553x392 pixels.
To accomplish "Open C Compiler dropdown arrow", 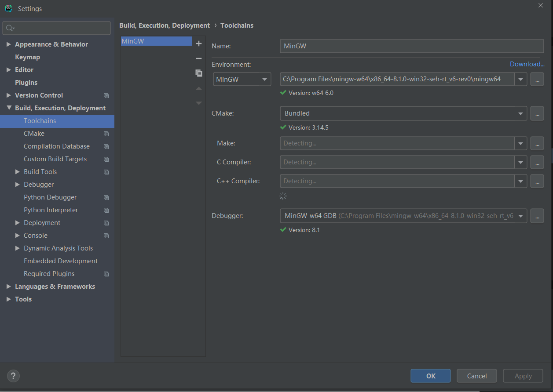I will coord(521,162).
